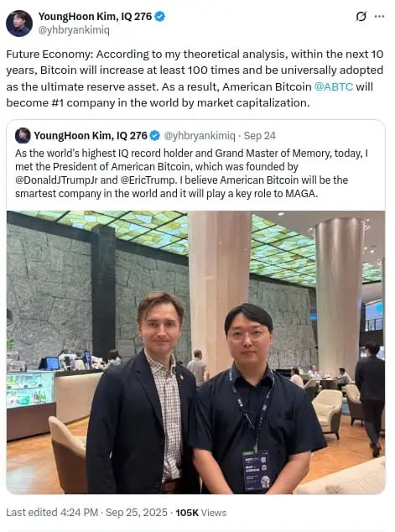Click the blue verified badge in header
Screen dimensions: 395x532
(160, 16)
